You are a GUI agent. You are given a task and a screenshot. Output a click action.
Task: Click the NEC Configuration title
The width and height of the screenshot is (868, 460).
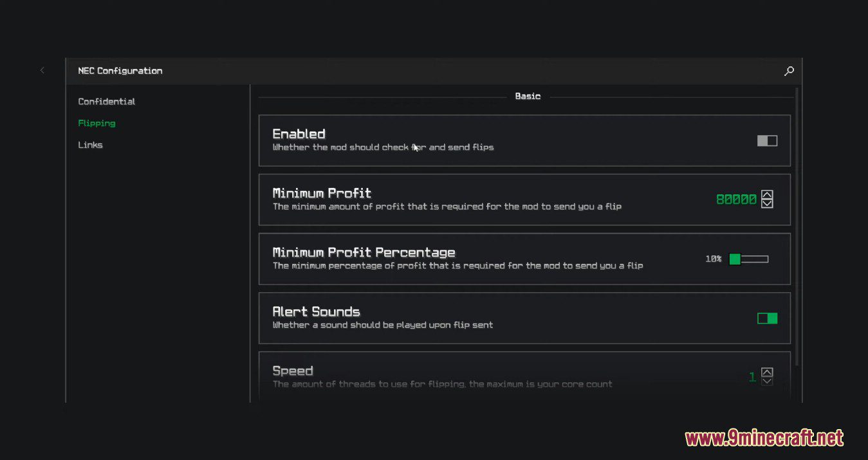(120, 71)
